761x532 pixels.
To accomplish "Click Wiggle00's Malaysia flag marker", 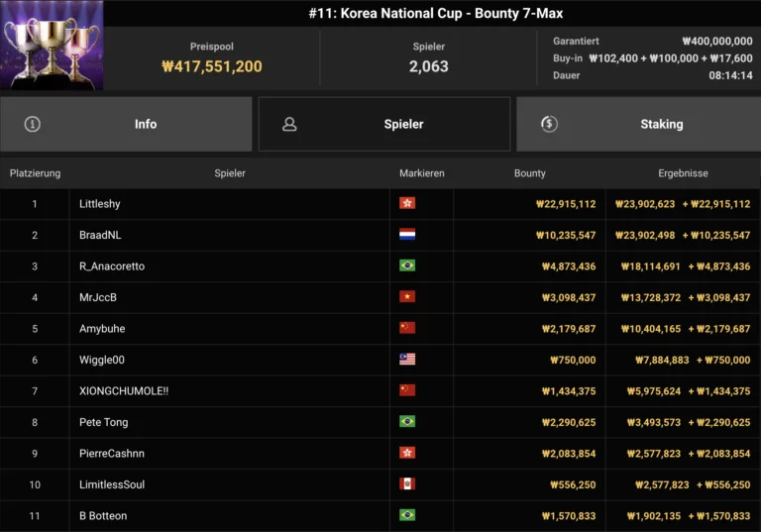I will point(407,360).
